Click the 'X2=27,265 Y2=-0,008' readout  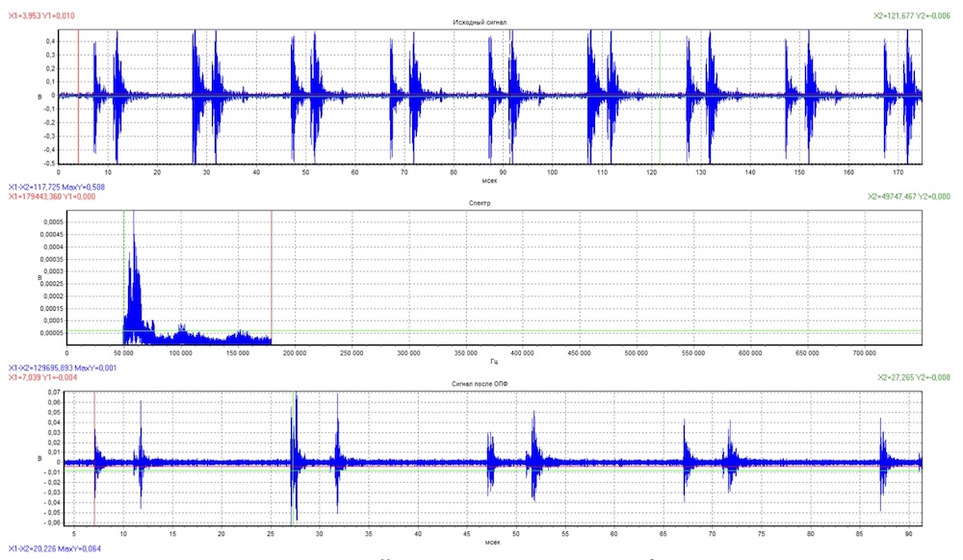(x=914, y=378)
